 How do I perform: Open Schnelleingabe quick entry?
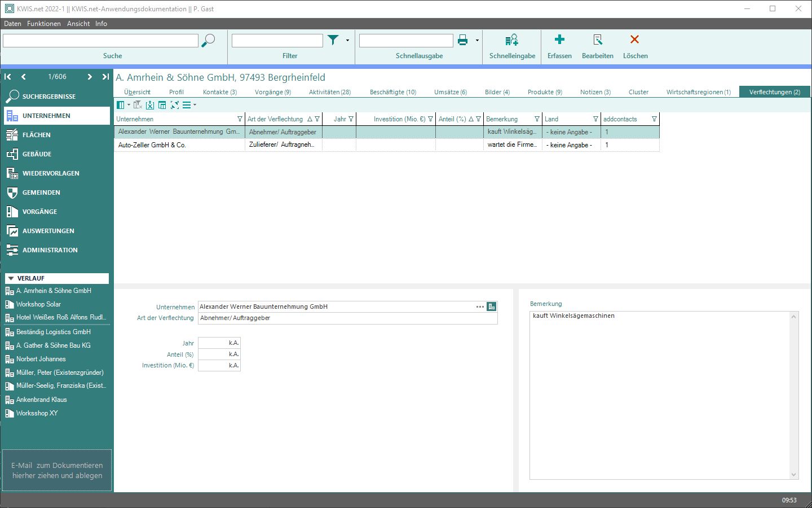(x=512, y=46)
